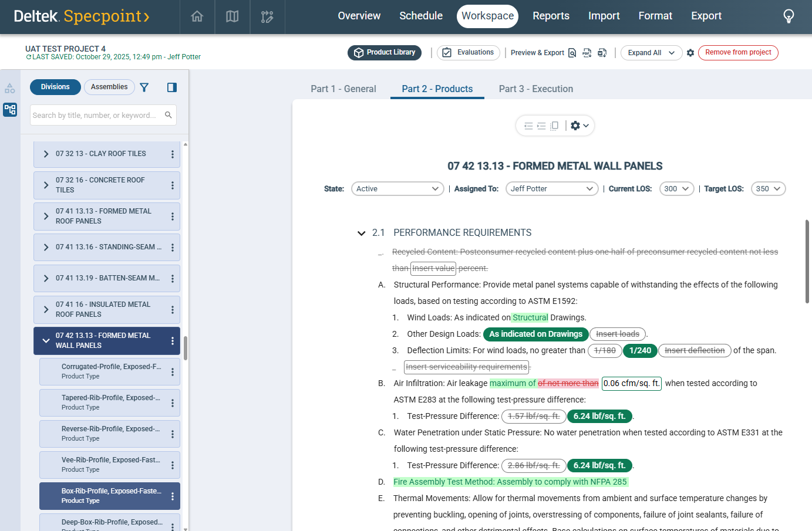The width and height of the screenshot is (812, 531).
Task: Click the document vertical scrollbar
Action: [807, 262]
